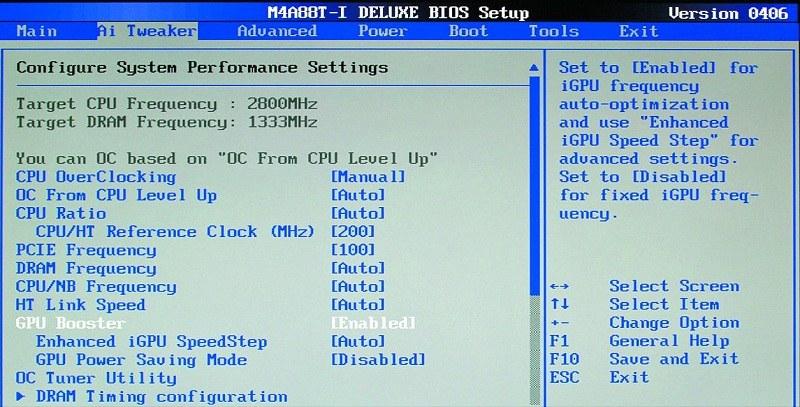
Task: Select the Exit tab
Action: click(x=638, y=31)
